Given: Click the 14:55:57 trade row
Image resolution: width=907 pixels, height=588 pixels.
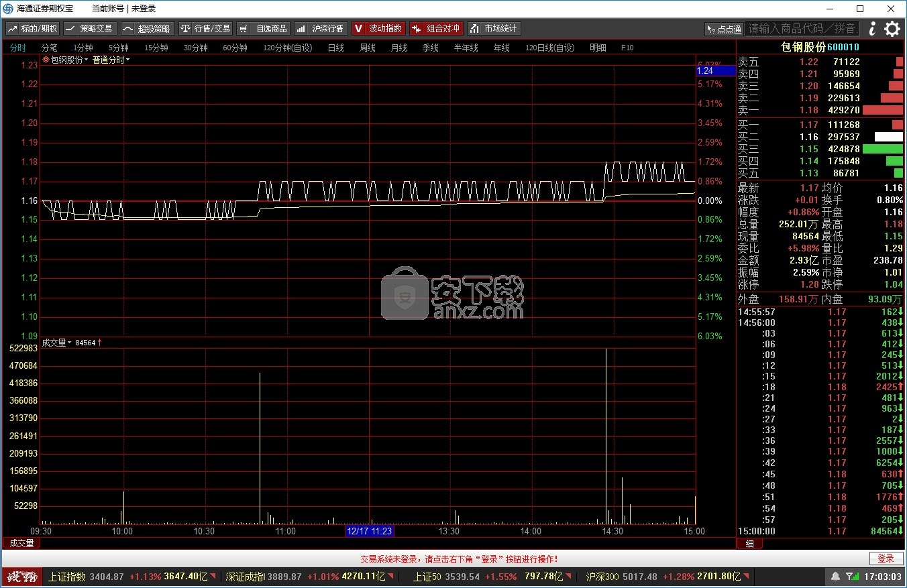Looking at the screenshot, I should tap(820, 312).
